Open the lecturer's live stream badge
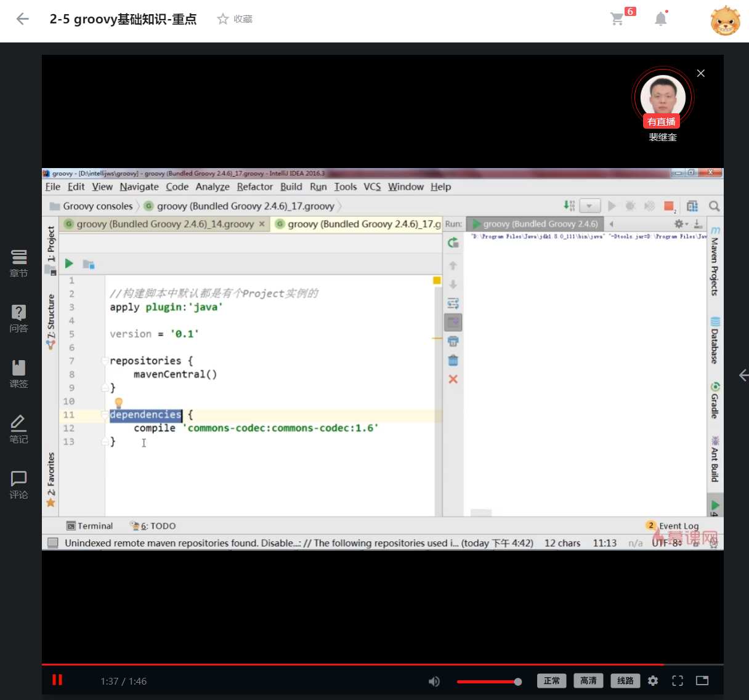 (662, 121)
